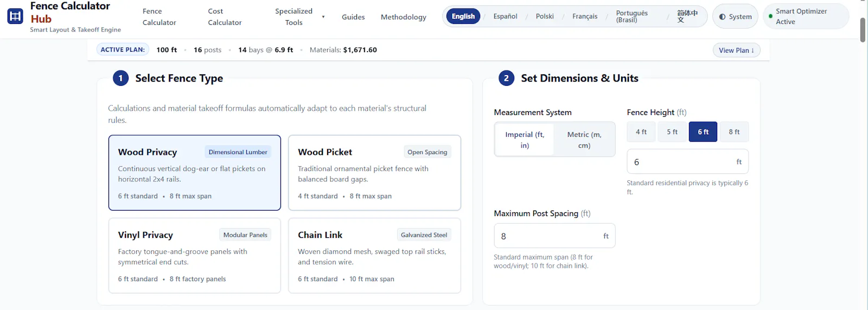Switch language to Simplified Chinese

pyautogui.click(x=687, y=16)
